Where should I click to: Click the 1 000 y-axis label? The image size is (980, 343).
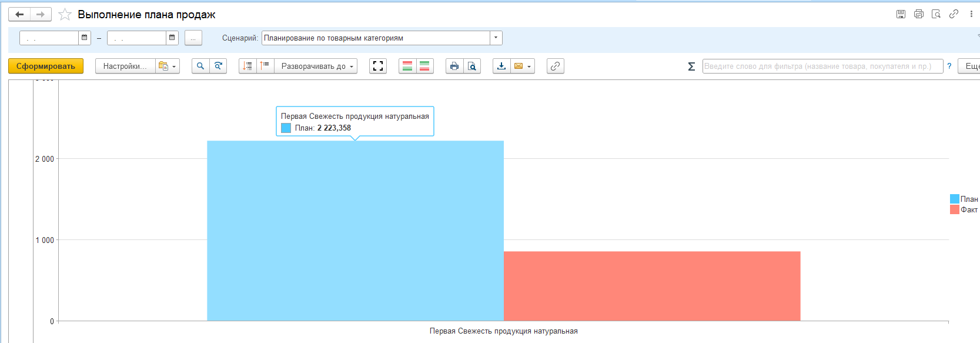click(x=45, y=240)
